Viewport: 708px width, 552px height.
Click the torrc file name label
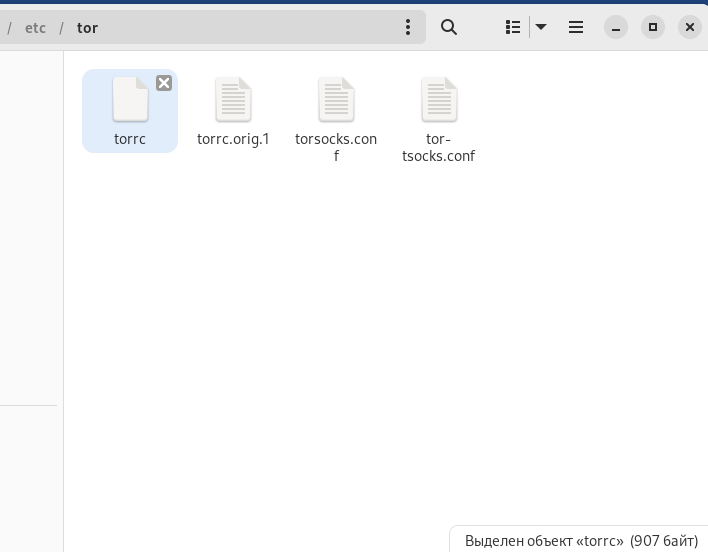pyautogui.click(x=130, y=139)
